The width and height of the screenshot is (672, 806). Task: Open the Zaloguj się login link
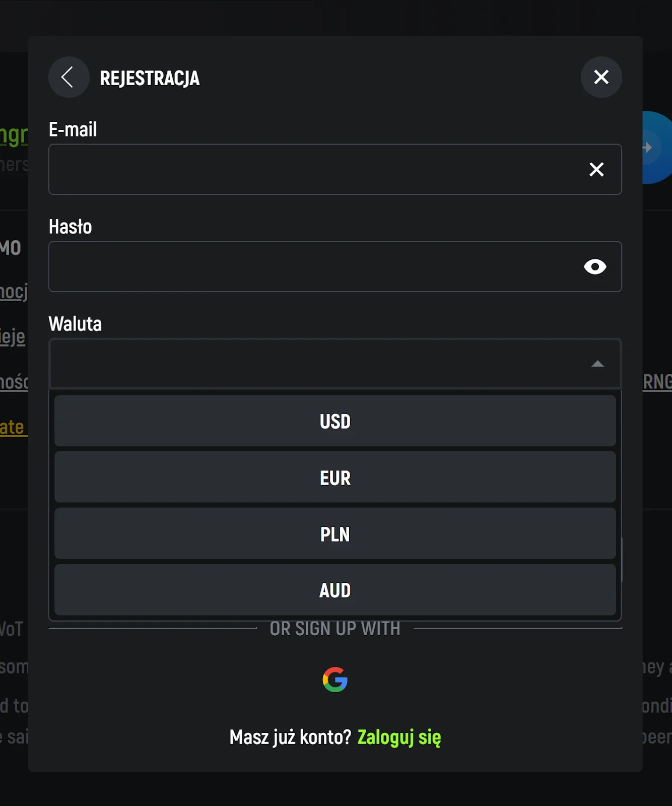[399, 737]
